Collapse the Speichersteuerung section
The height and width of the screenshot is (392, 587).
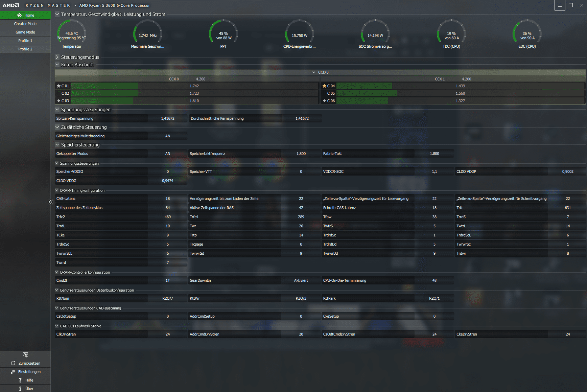coord(57,145)
